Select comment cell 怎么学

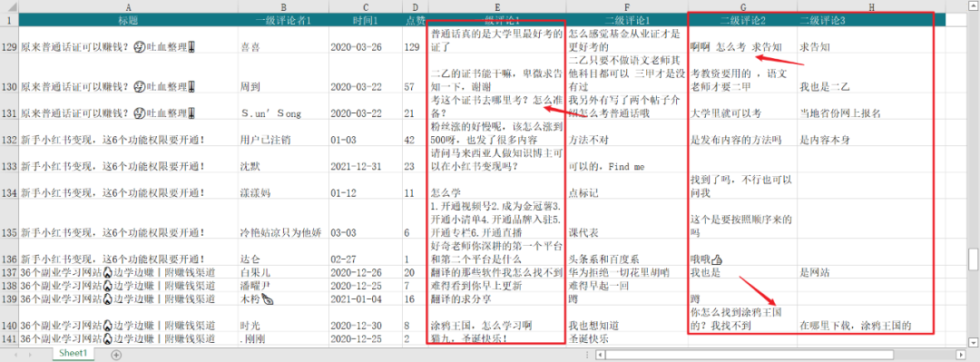click(497, 186)
